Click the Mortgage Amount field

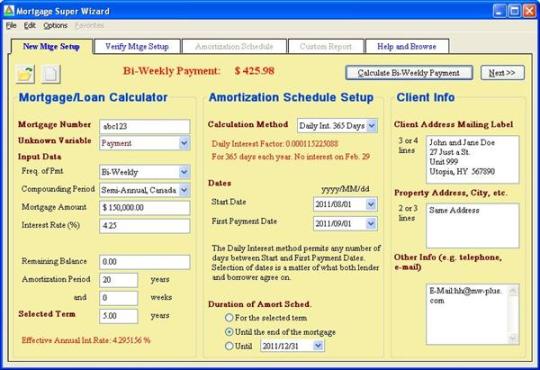click(145, 208)
